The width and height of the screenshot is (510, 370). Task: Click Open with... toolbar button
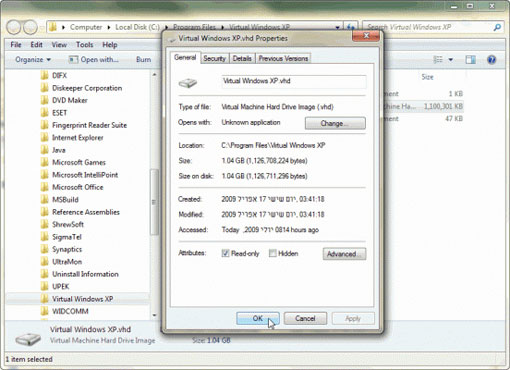click(93, 60)
